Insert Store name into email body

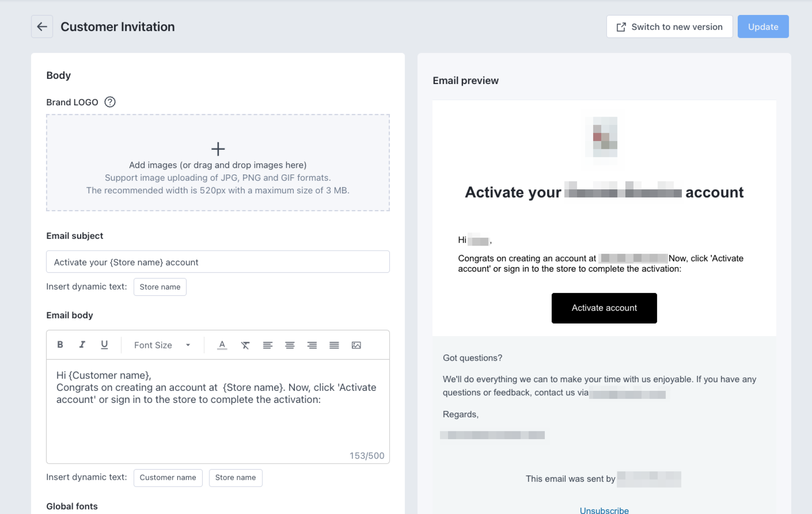coord(236,478)
